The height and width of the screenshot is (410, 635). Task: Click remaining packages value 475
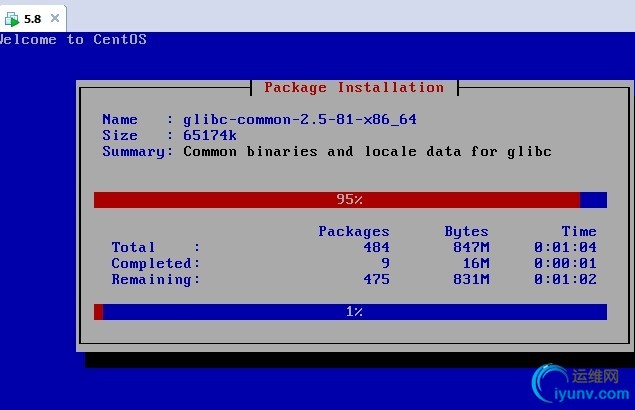376,279
